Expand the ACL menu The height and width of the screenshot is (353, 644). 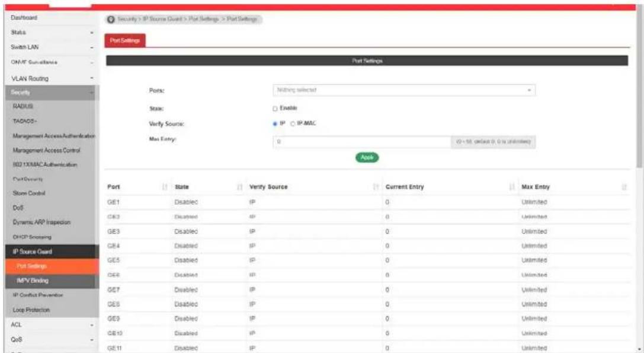[x=52, y=325]
